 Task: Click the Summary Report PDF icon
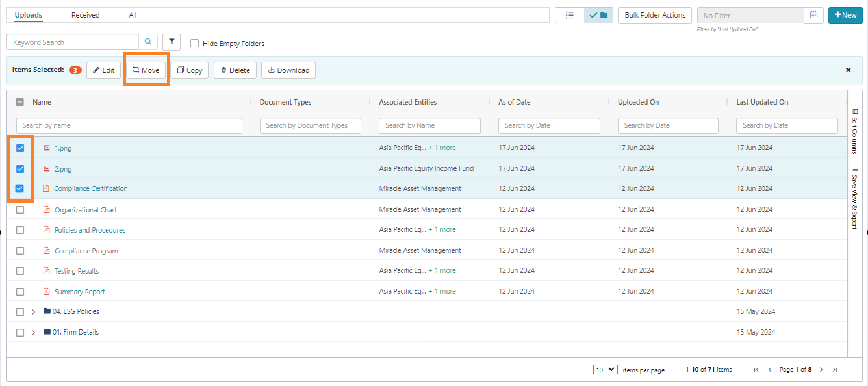pos(46,292)
